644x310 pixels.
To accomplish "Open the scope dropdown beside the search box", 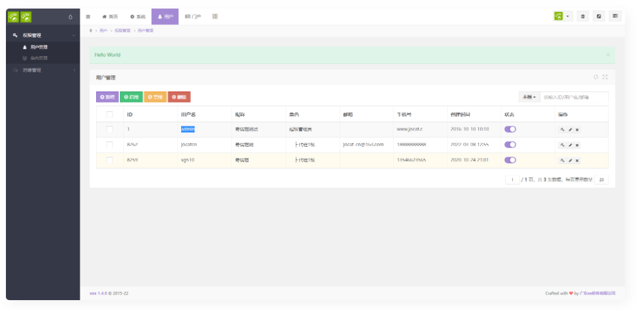I will [x=529, y=97].
